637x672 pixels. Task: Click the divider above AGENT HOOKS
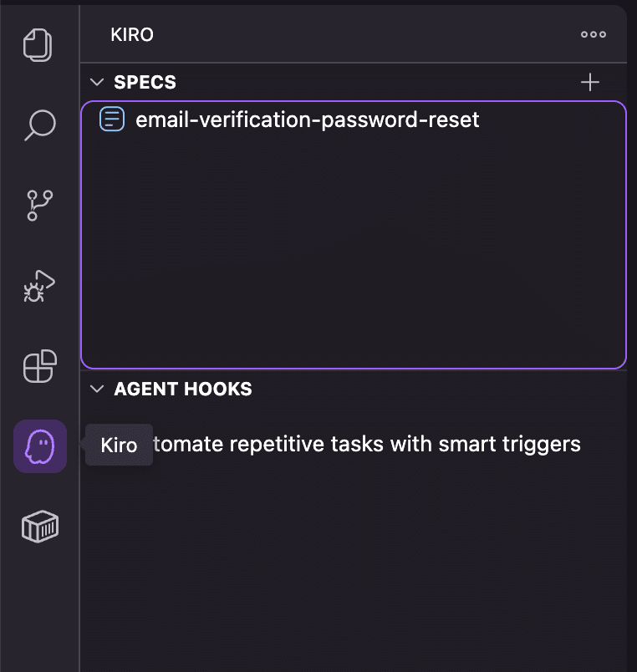pos(351,371)
